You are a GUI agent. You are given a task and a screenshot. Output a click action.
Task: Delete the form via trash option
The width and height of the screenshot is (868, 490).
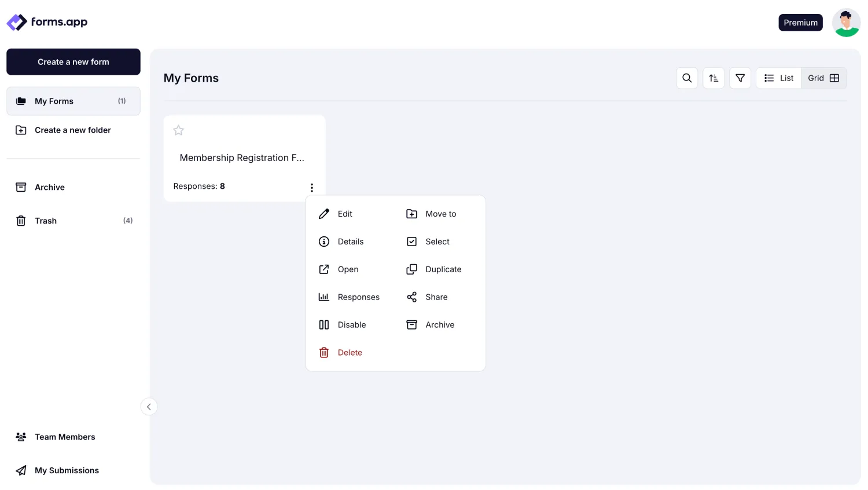[x=349, y=353]
